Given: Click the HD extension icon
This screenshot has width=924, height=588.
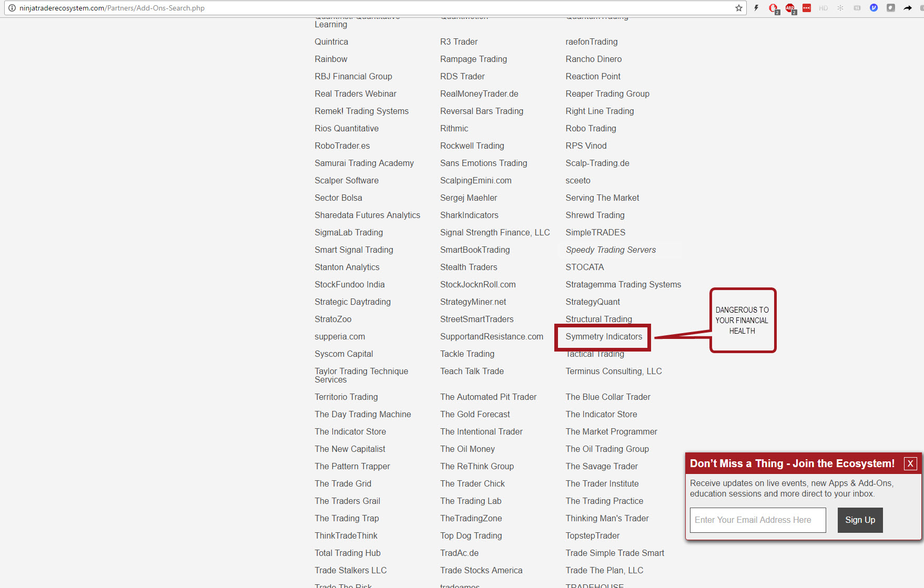Looking at the screenshot, I should pyautogui.click(x=824, y=8).
